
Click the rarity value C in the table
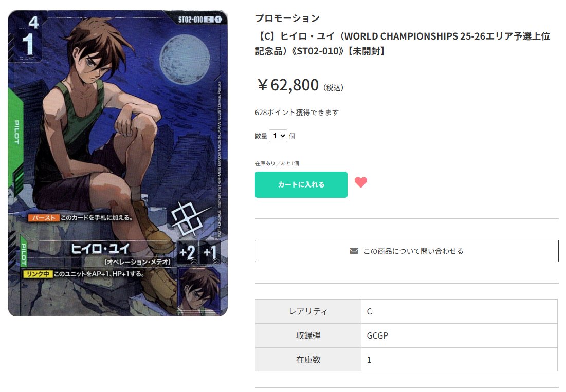point(369,311)
